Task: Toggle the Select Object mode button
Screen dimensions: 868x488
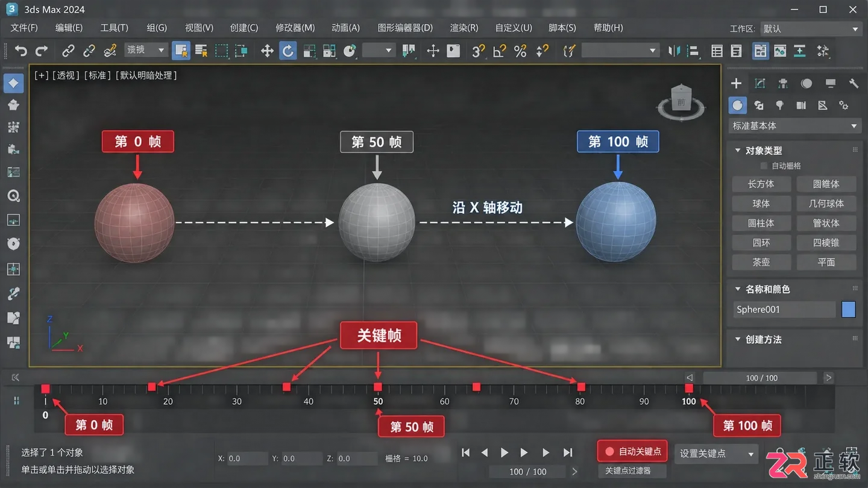Action: click(x=181, y=51)
